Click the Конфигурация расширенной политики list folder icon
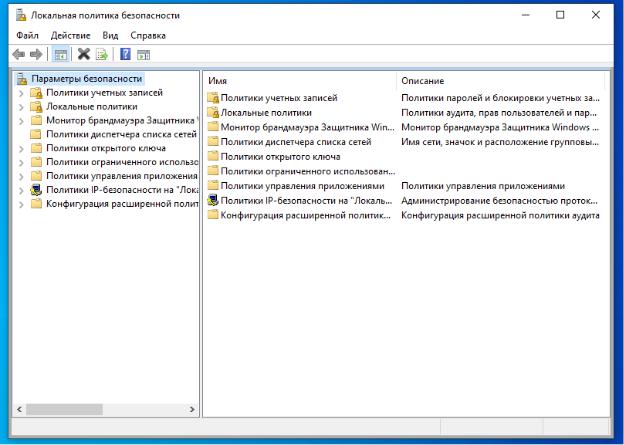 (x=213, y=215)
